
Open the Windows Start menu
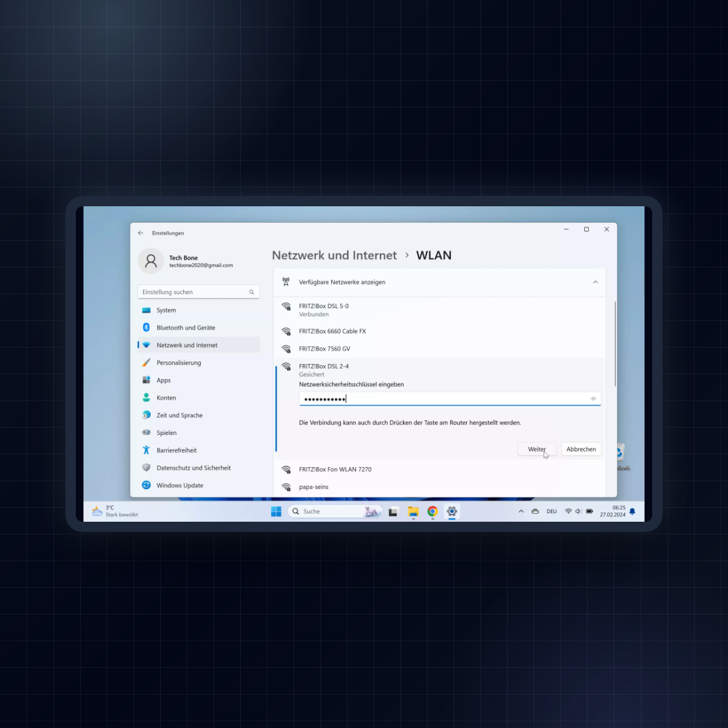coord(276,511)
